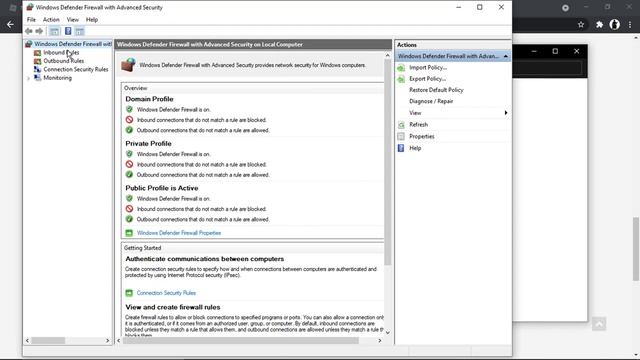
Task: Click the Windows Defender Firewall Properties link
Action: 179,233
